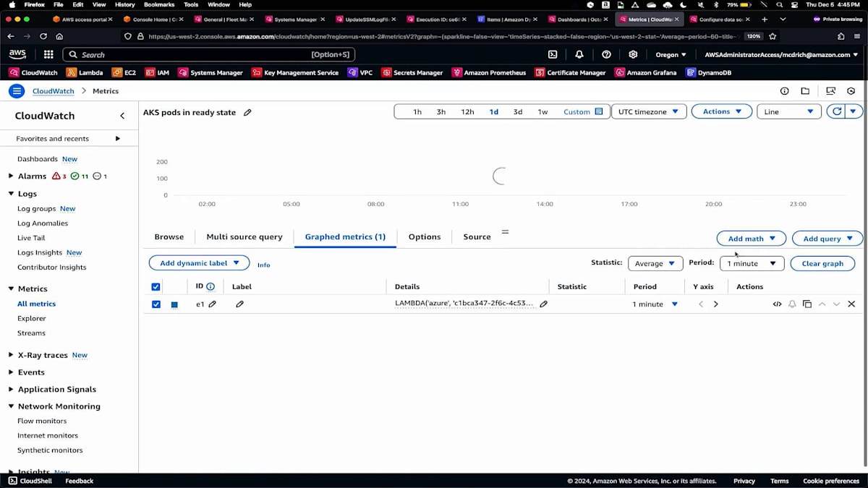The height and width of the screenshot is (488, 868).
Task: Click the hexagon icon at far right
Action: (851, 91)
